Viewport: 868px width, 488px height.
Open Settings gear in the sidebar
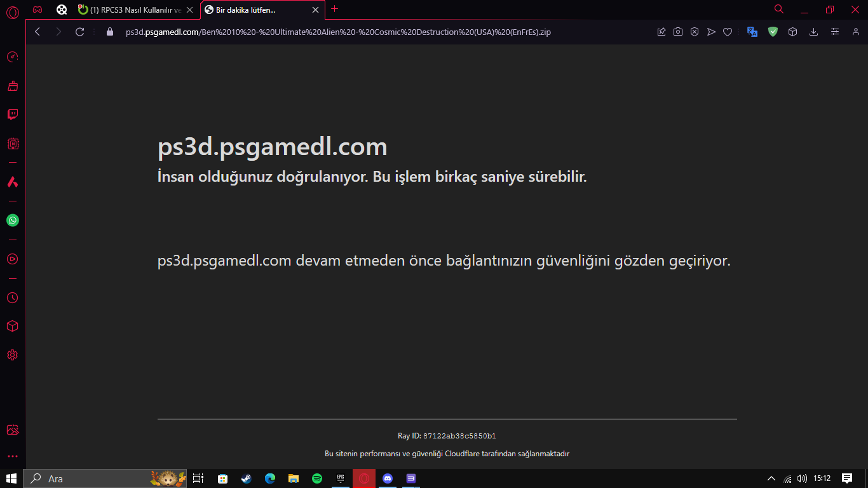[x=12, y=355]
